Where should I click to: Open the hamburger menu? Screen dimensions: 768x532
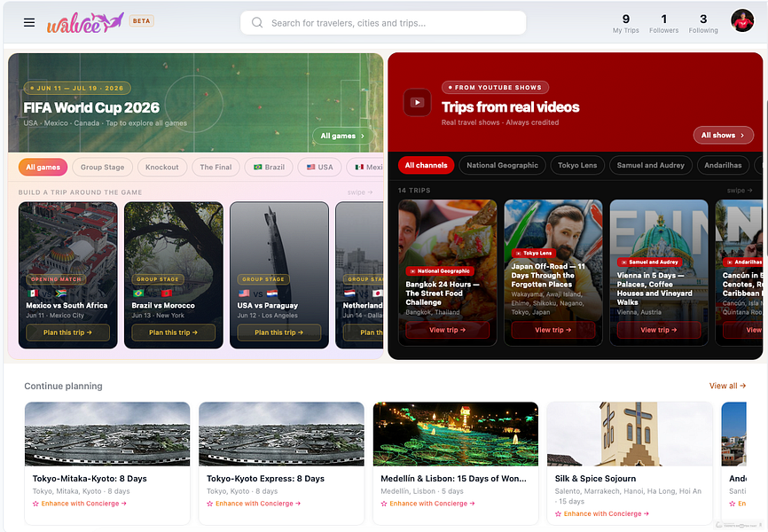(29, 22)
